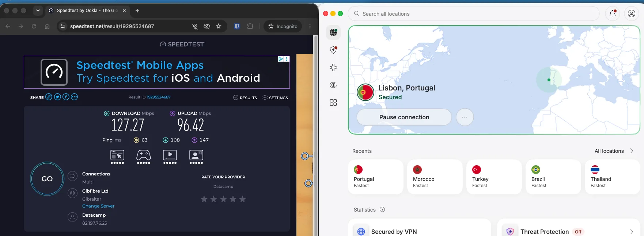View site information icon in address bar

point(63,26)
